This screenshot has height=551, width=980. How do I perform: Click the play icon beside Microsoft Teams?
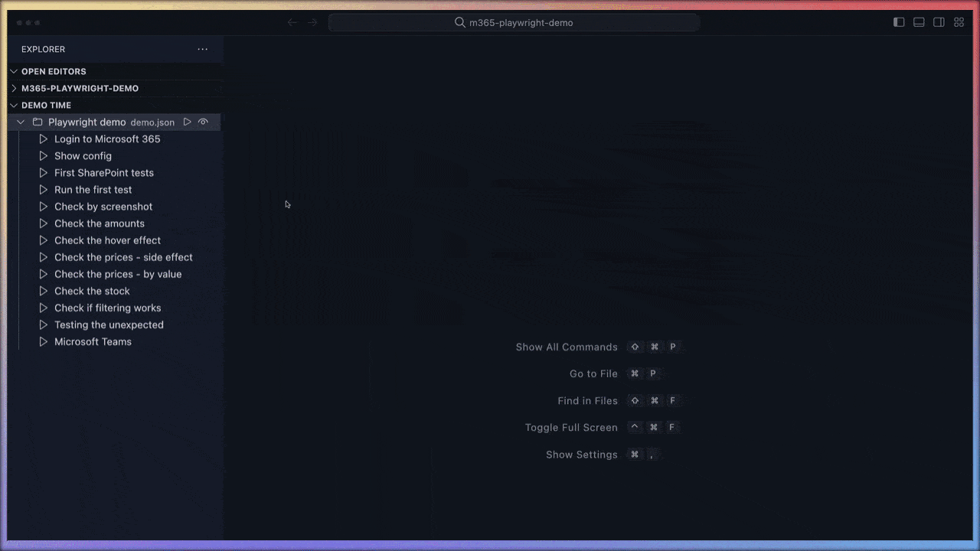(x=44, y=341)
